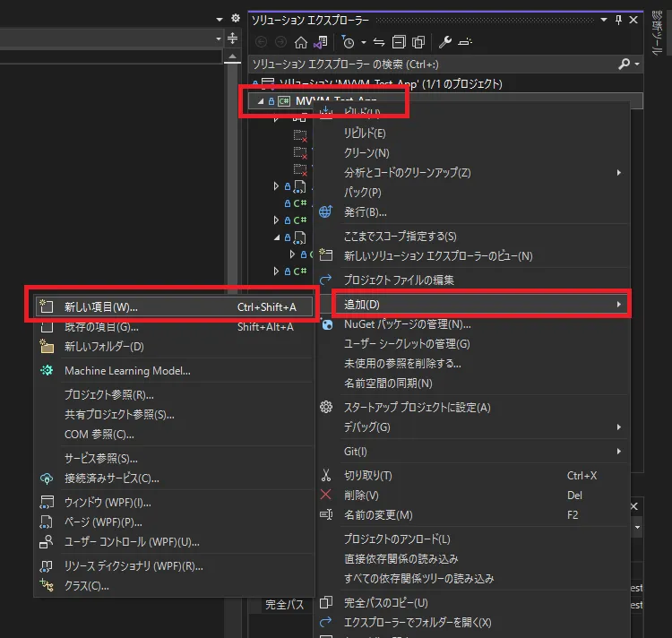Open the 診断ツール side tab
Image resolution: width=672 pixels, height=638 pixels.
click(657, 32)
